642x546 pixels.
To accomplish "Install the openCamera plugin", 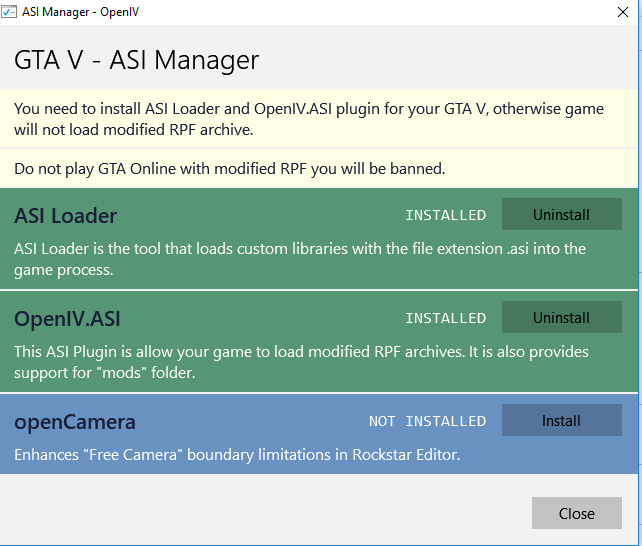I will tap(561, 421).
